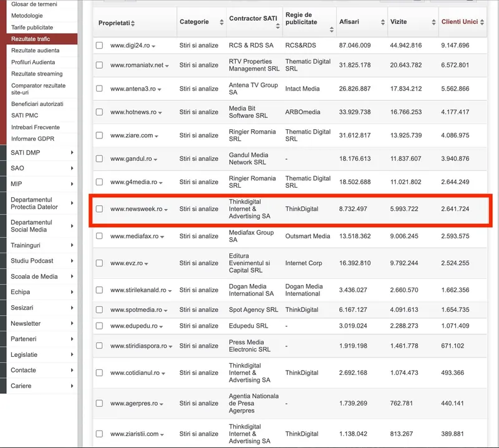Expand www.ziaristii.com dropdown arrow

(x=162, y=435)
